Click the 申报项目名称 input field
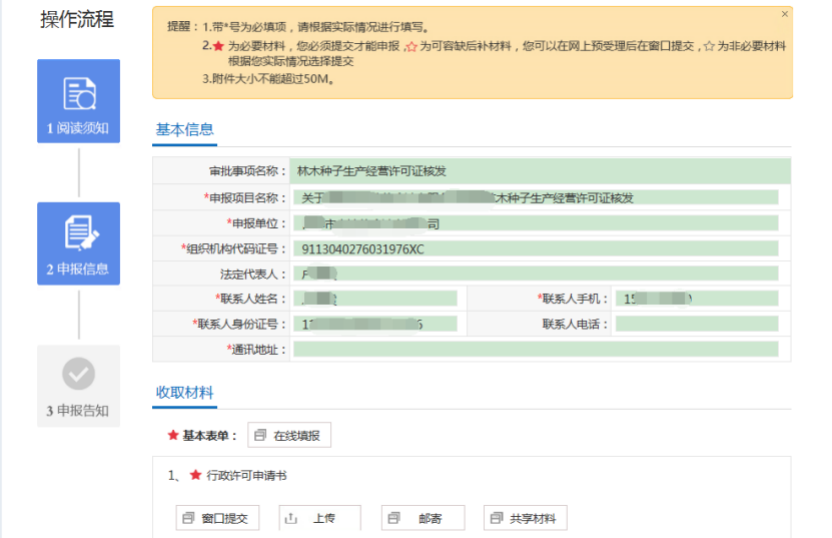This screenshot has height=538, width=832. click(536, 198)
